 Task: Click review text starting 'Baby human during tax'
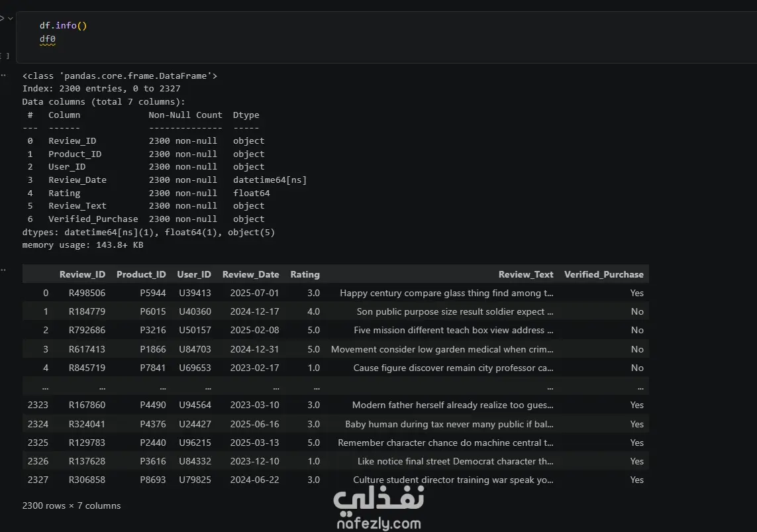coord(449,424)
